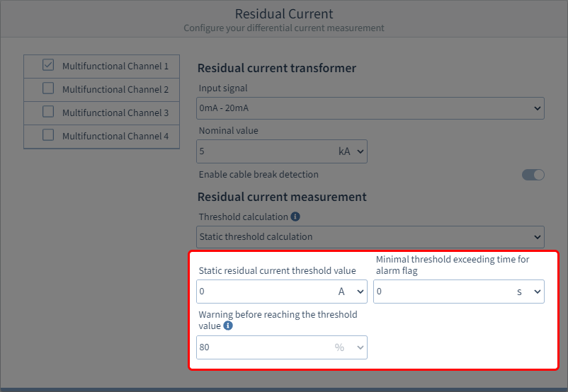Click the warning percentage field showing 80
Screen dimensions: 568x392
[x=262, y=347]
